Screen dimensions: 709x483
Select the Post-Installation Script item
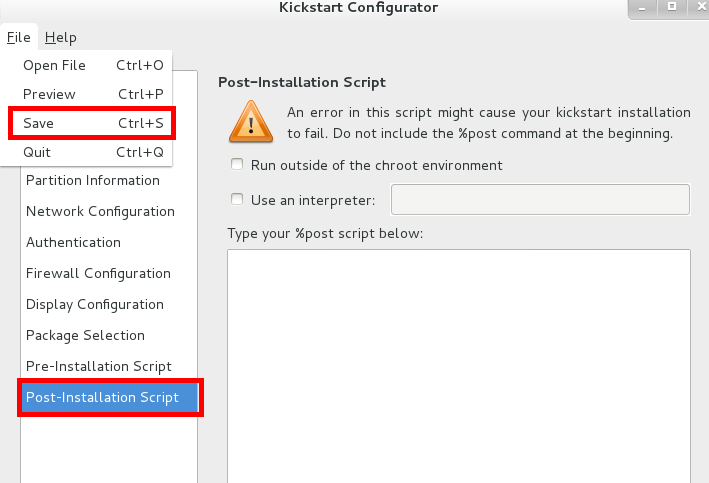click(109, 397)
